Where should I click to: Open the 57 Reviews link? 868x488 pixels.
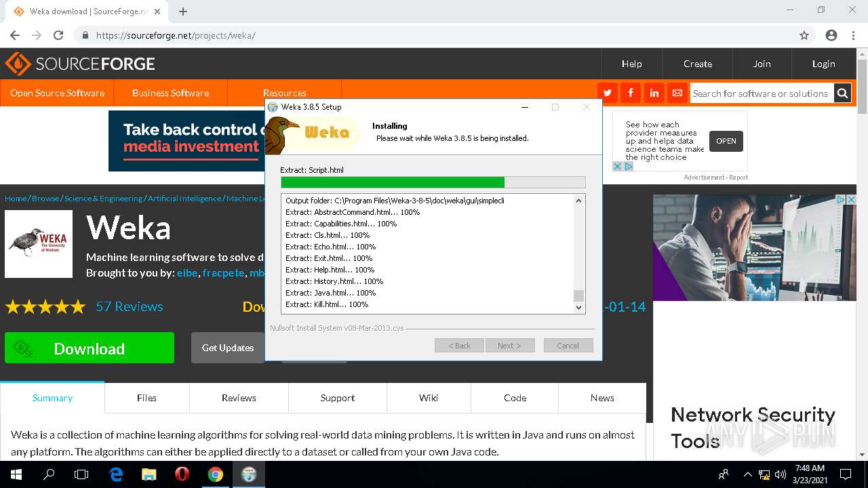[130, 306]
